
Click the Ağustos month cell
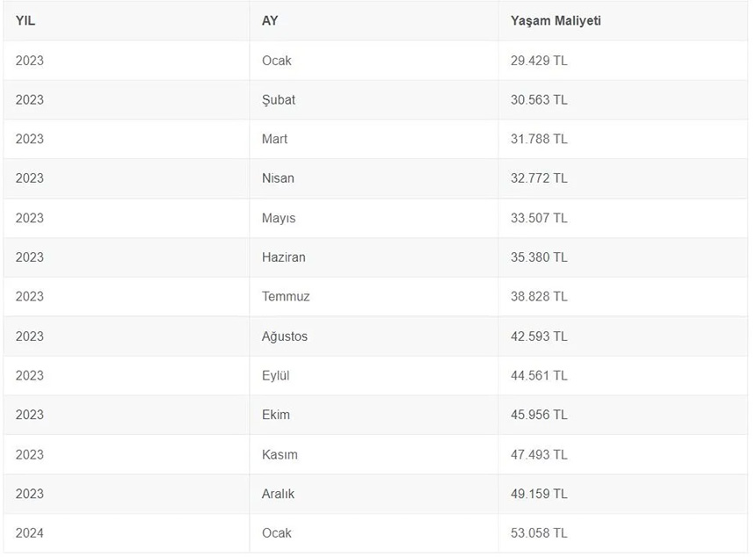(285, 336)
